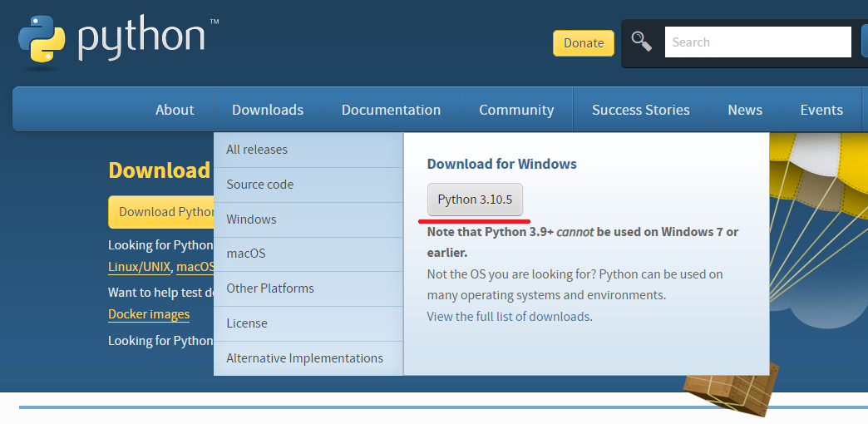Click the Python 3.10.5 download button
Viewport: 868px width, 424px height.
pyautogui.click(x=475, y=200)
